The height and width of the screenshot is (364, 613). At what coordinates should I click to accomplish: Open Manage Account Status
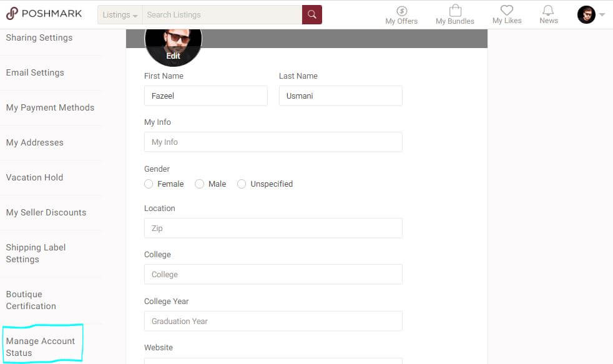coord(41,347)
